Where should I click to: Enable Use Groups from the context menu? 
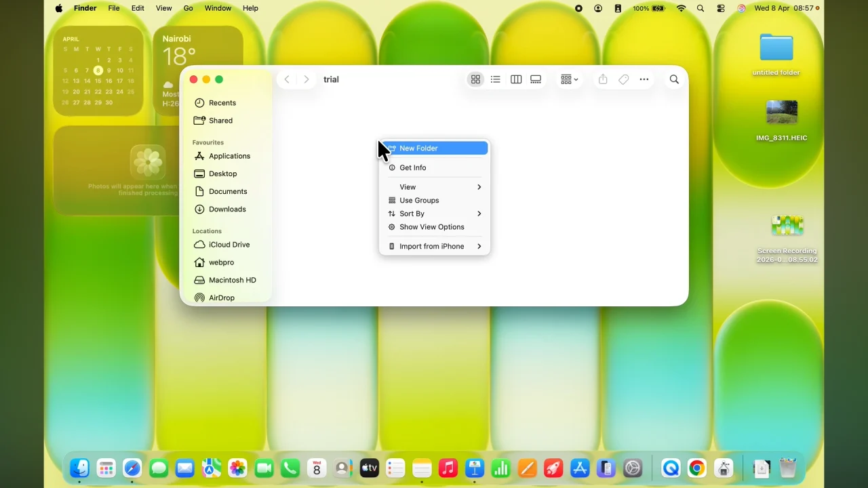419,200
